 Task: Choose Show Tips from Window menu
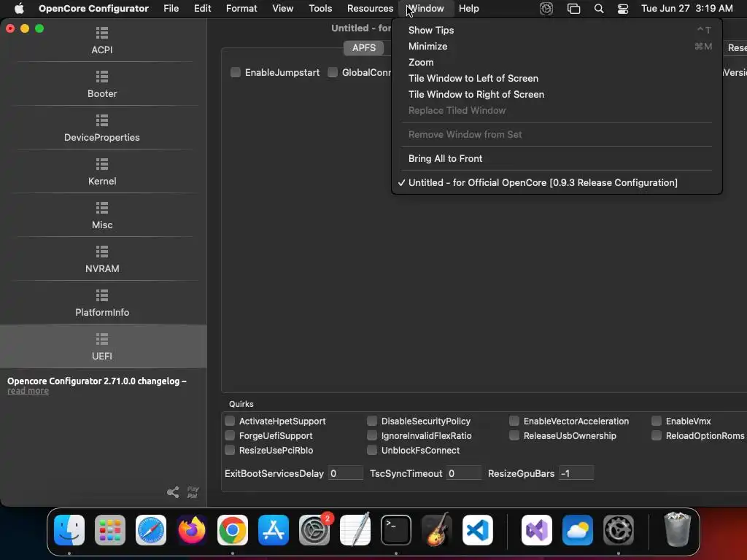click(557, 30)
